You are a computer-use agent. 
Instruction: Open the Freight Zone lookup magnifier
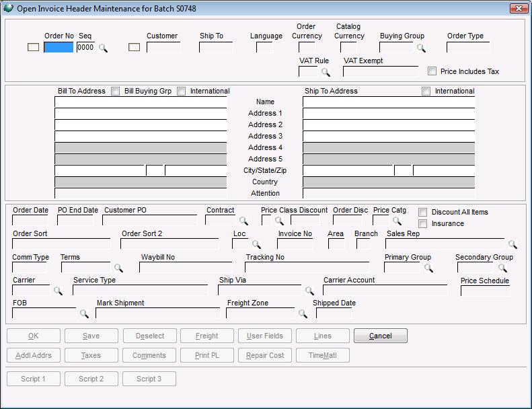pos(303,313)
